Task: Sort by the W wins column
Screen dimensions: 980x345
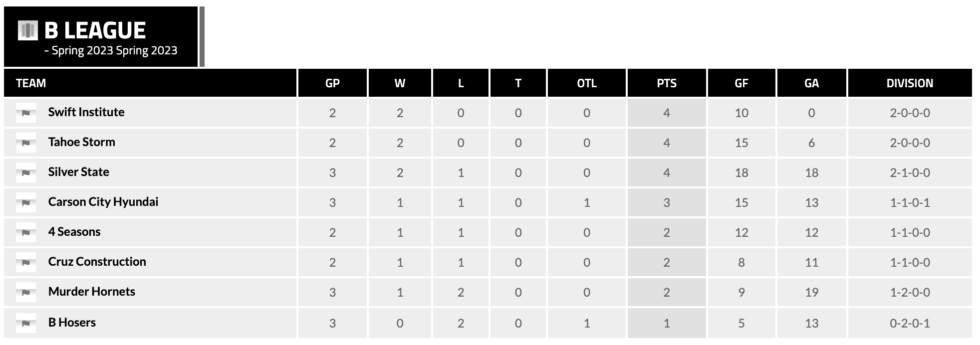Action: point(400,83)
